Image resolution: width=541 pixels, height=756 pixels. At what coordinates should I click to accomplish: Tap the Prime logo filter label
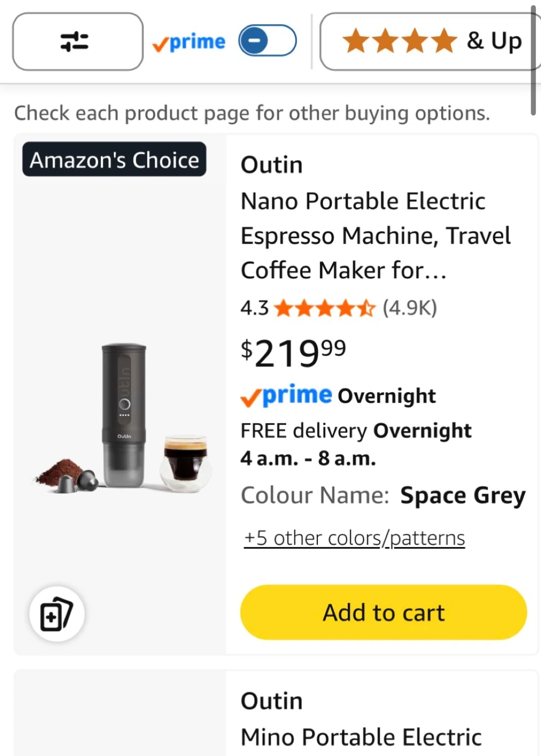point(189,41)
